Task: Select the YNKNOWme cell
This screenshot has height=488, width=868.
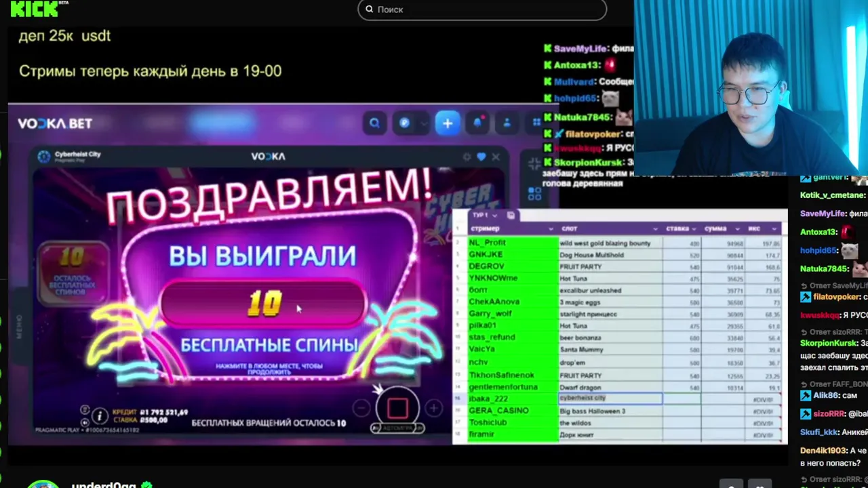Action: [x=513, y=279]
